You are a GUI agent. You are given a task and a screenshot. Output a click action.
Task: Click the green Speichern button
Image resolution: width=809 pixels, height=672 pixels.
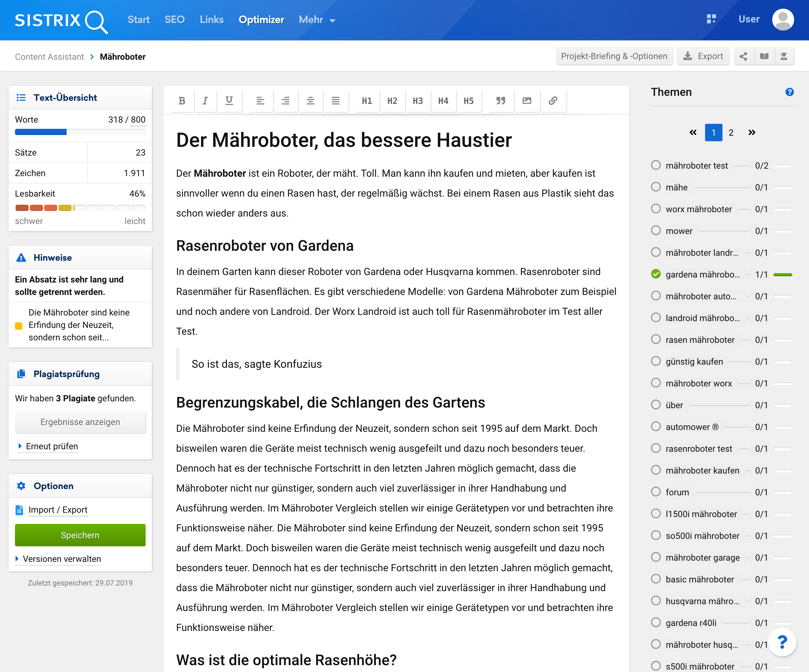click(80, 535)
